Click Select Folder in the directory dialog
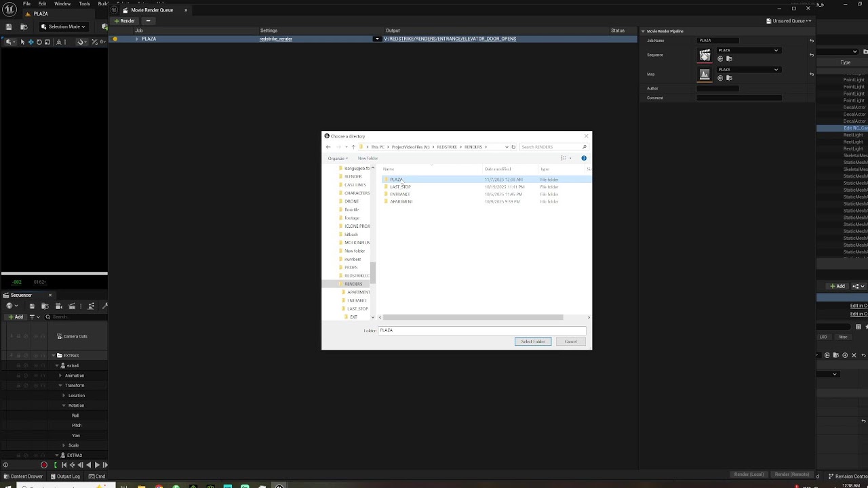Image resolution: width=868 pixels, height=488 pixels. tap(533, 341)
